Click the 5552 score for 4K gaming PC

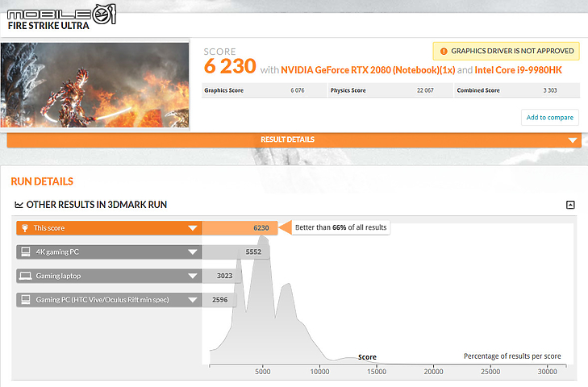(x=253, y=252)
